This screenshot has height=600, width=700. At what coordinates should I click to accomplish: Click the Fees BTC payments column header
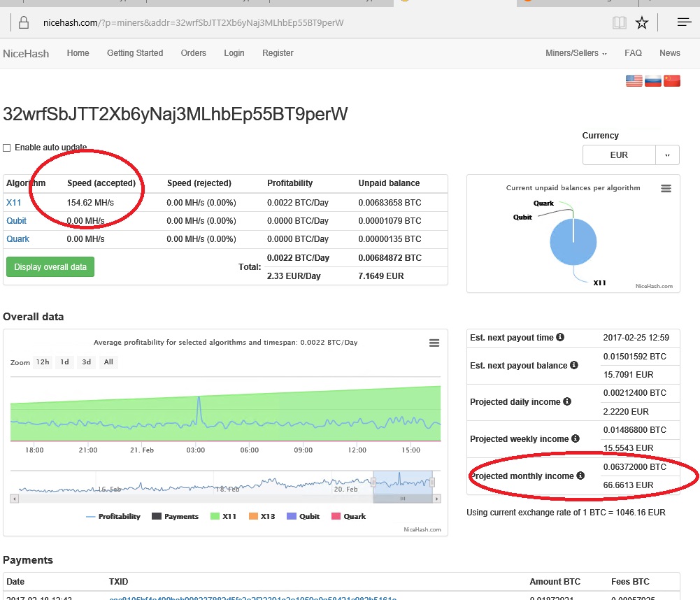pyautogui.click(x=630, y=582)
